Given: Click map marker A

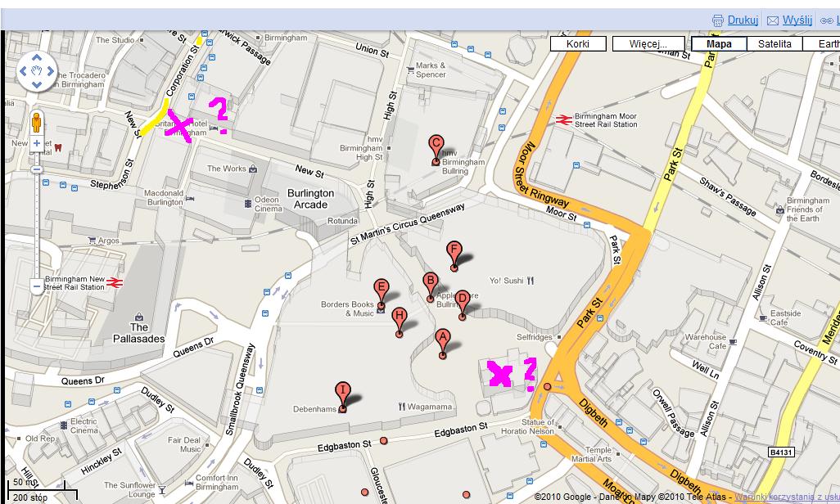Looking at the screenshot, I should click(x=442, y=337).
